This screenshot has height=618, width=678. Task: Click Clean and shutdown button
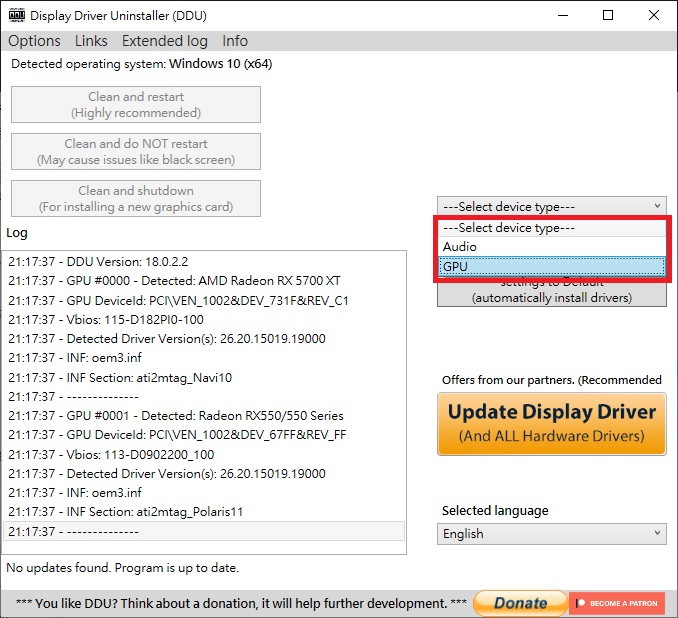136,199
